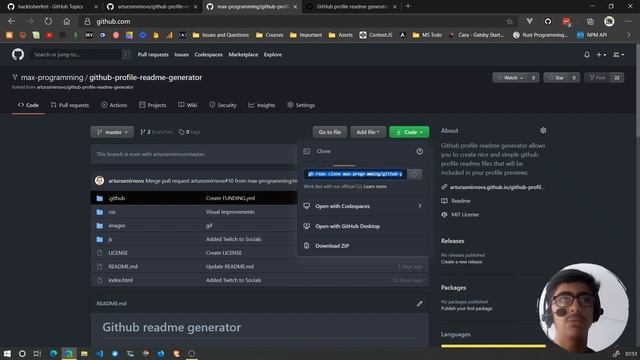Open the js folder
This screenshot has width=640, height=360.
[110, 239]
